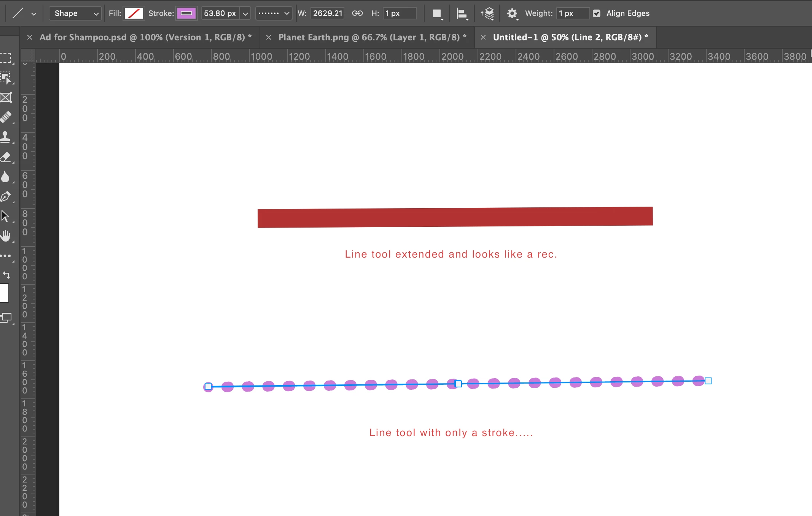
Task: Switch to the Ad for Shampoo.psd tab
Action: pos(145,37)
